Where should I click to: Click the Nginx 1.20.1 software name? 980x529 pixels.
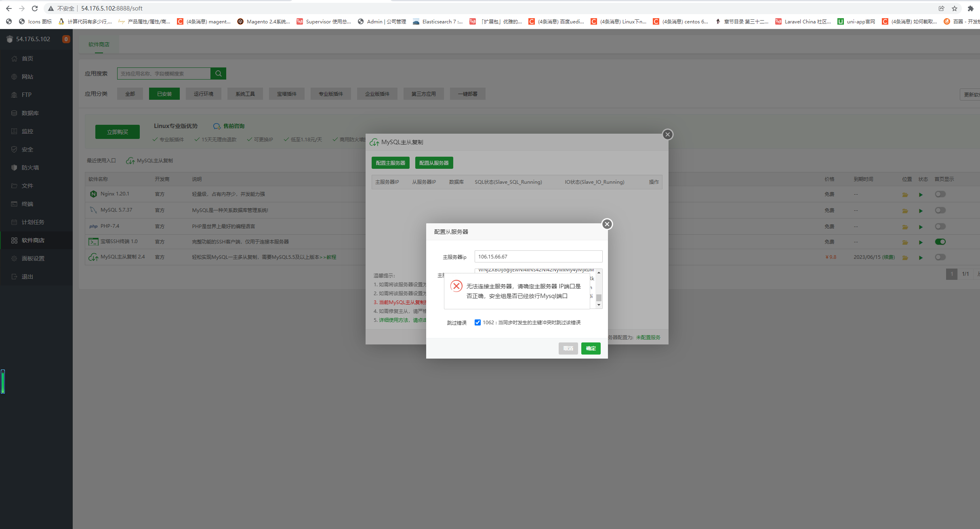115,194
